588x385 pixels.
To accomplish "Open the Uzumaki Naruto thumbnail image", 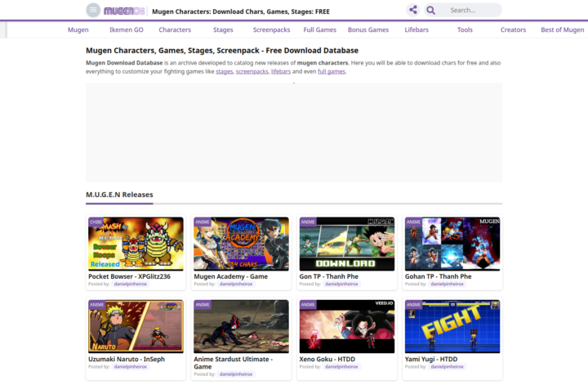I will pos(136,326).
